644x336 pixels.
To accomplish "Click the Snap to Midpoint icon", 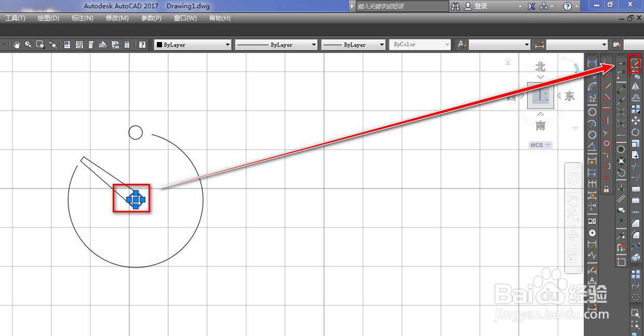I will [621, 100].
